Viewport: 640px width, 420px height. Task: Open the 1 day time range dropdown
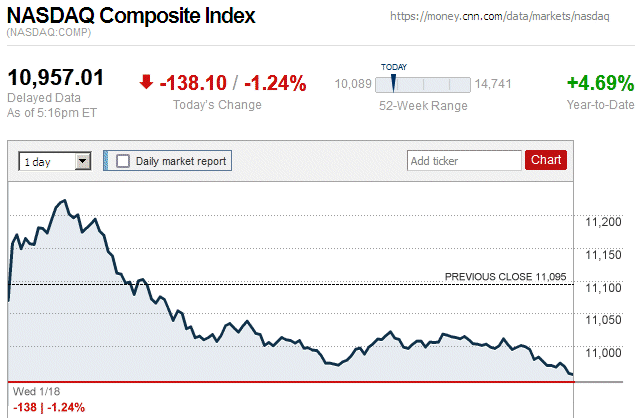tap(55, 160)
